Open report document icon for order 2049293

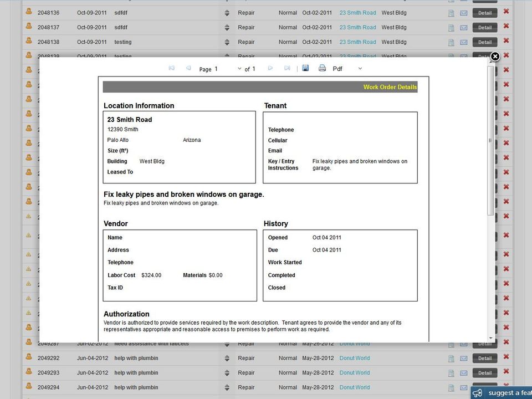point(451,373)
